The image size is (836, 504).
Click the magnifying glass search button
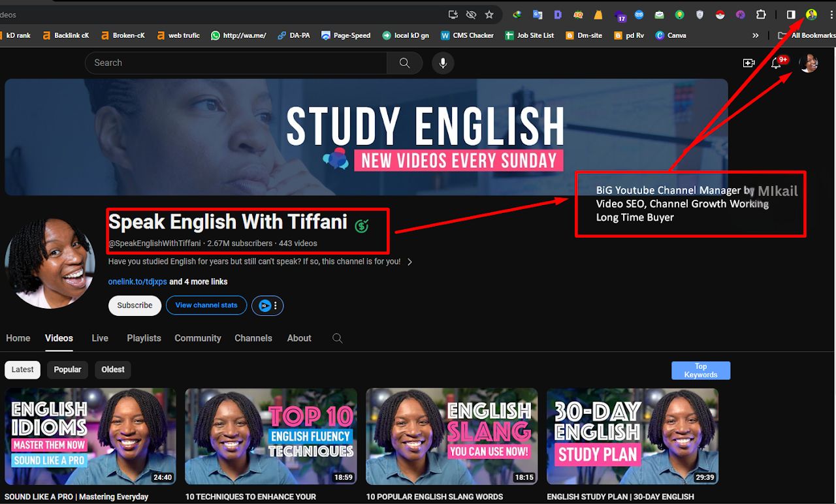tap(404, 63)
